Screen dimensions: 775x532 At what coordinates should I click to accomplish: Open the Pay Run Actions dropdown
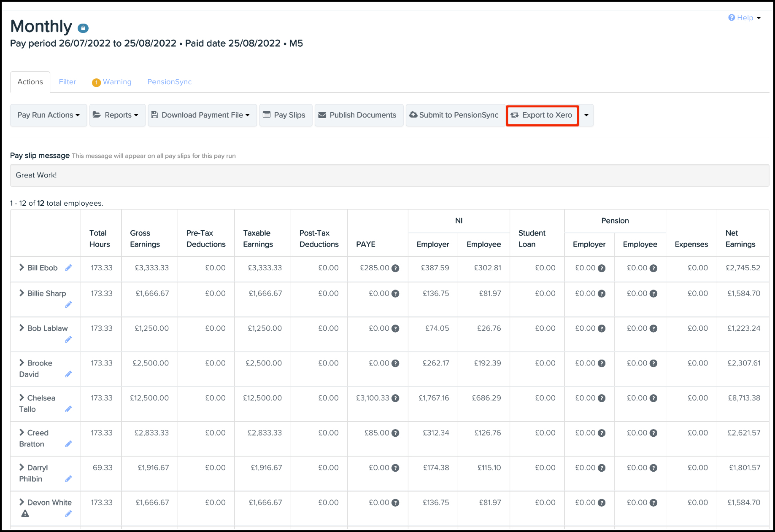[x=49, y=115]
